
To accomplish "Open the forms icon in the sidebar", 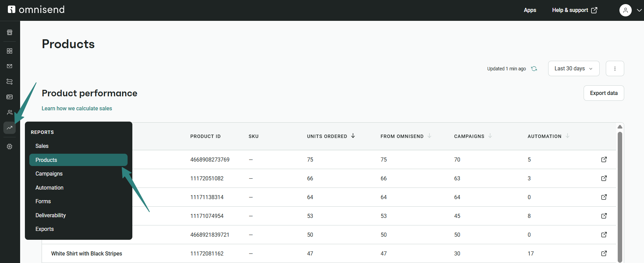I will tap(10, 97).
